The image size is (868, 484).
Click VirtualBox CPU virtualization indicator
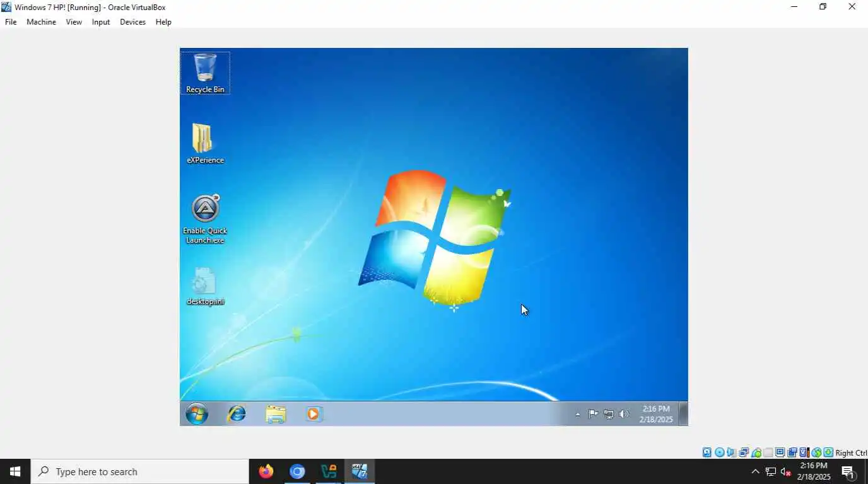(804, 452)
